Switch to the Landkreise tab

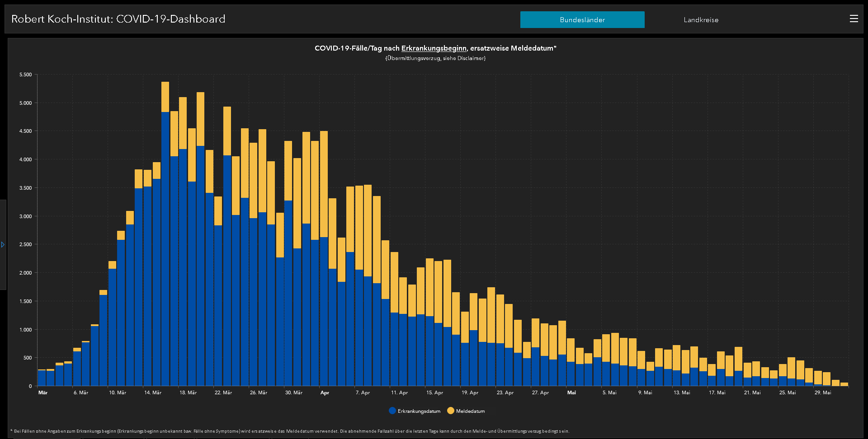[701, 20]
